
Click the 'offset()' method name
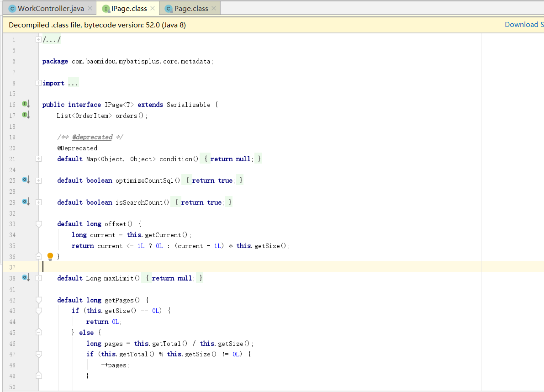point(118,224)
